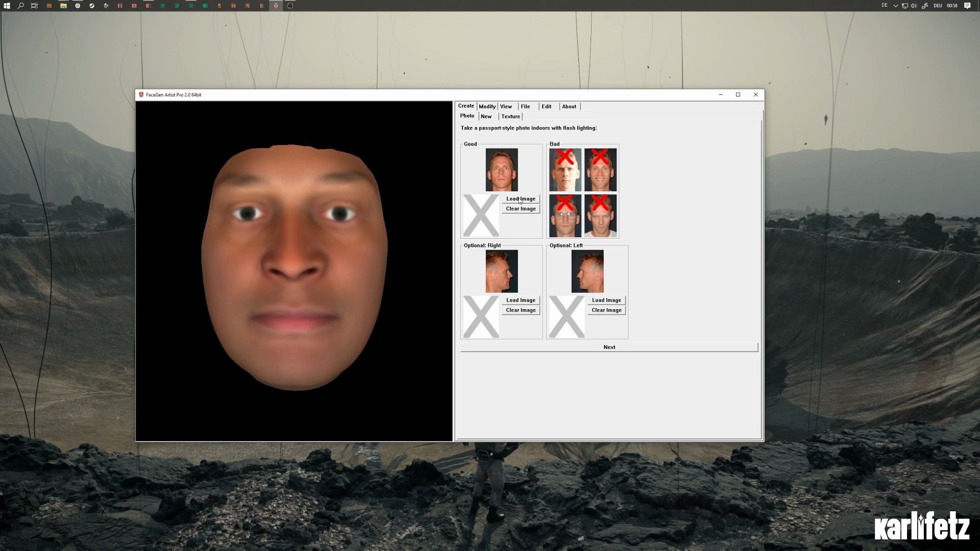
Task: Open the Windows Start menu
Action: 7,6
